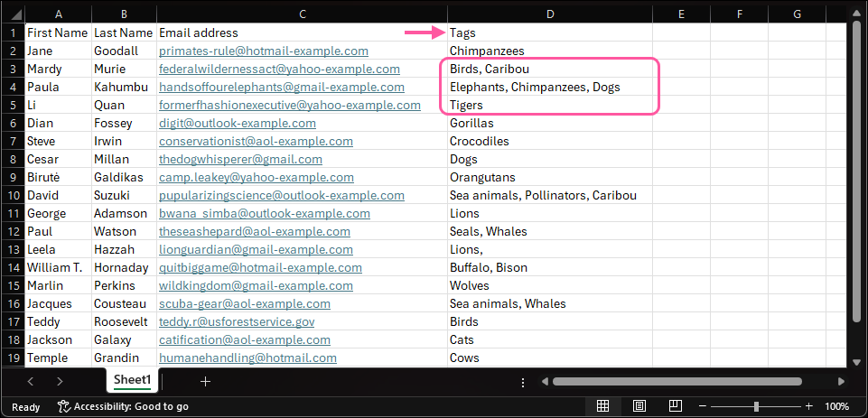
Task: Click the 100% zoom level
Action: 837,406
